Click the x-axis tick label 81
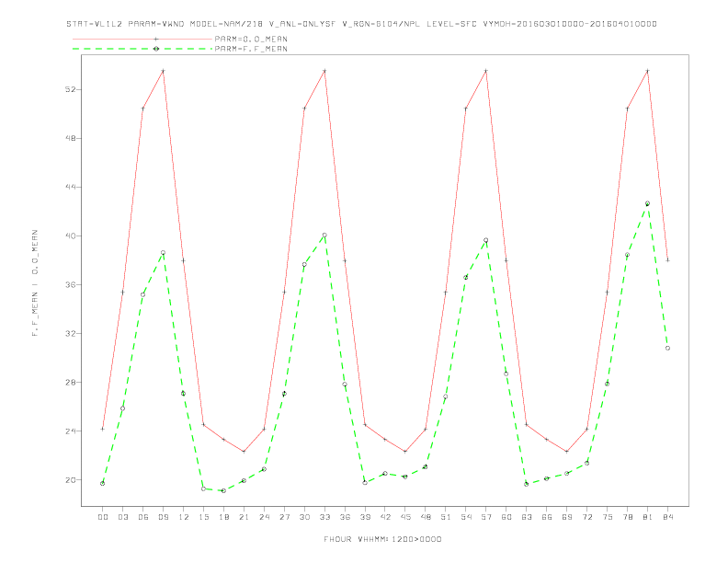Screen dimensions: 728x563 pos(648,517)
